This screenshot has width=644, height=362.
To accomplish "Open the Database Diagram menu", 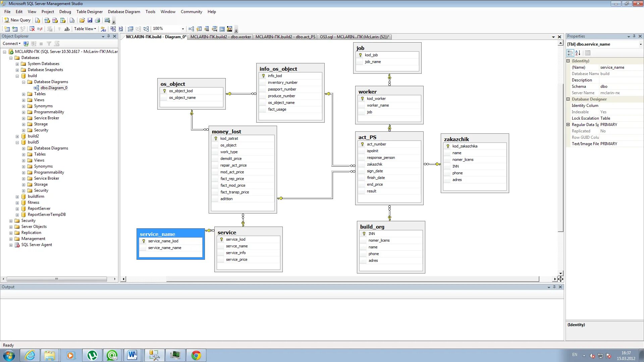I will (x=124, y=12).
